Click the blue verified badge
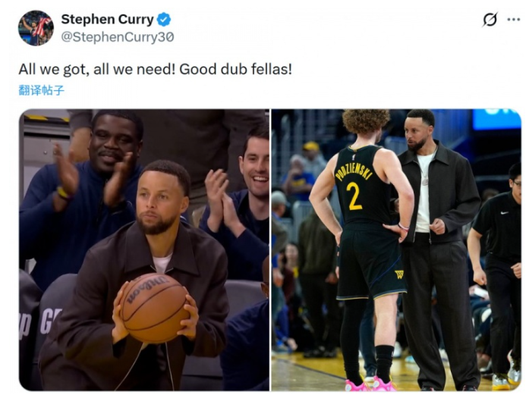 (x=164, y=19)
